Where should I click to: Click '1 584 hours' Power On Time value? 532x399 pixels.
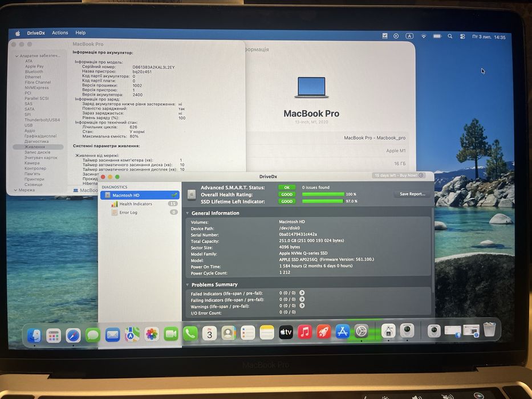[x=315, y=266]
